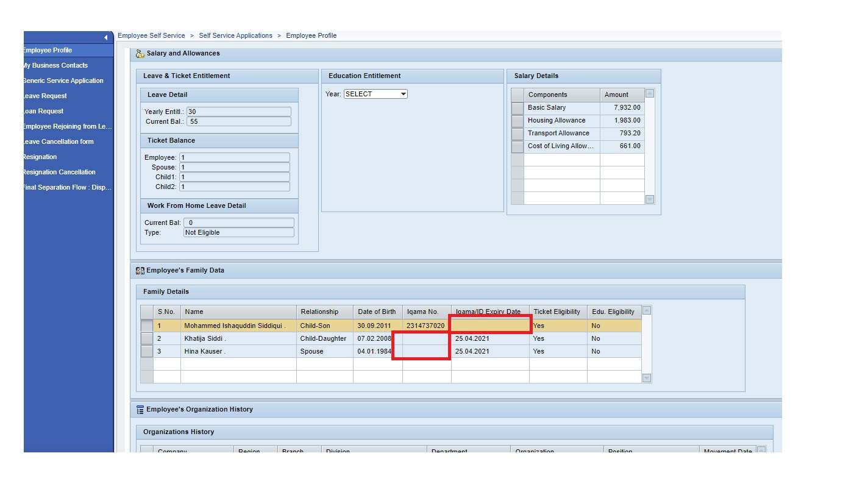868x492 pixels.
Task: Click scroll arrow in Organizations History table
Action: [x=761, y=451]
